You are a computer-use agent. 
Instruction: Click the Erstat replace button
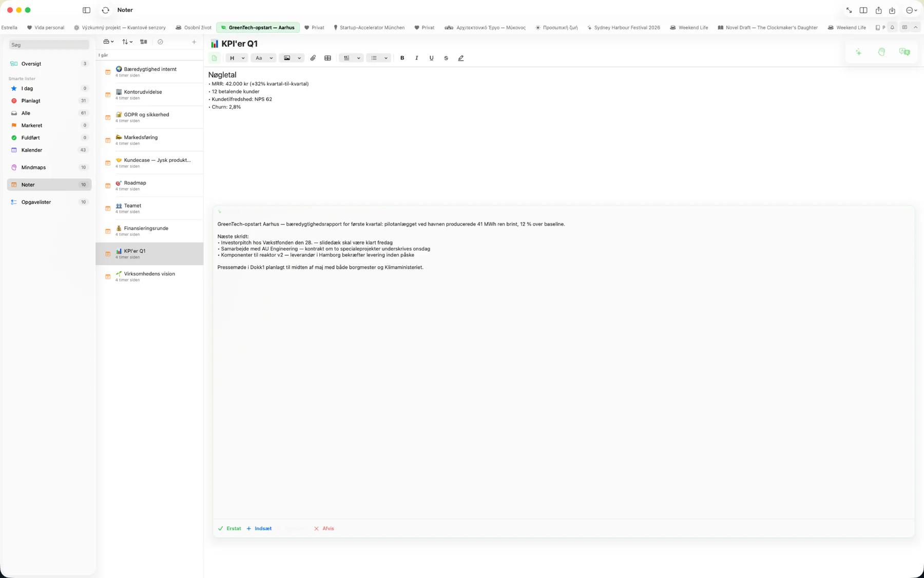click(x=229, y=529)
